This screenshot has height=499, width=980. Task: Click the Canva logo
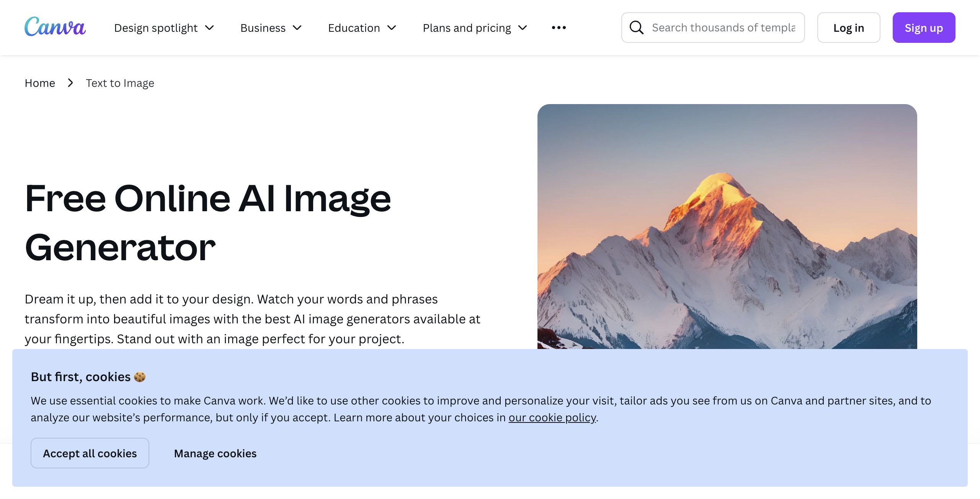(x=55, y=27)
